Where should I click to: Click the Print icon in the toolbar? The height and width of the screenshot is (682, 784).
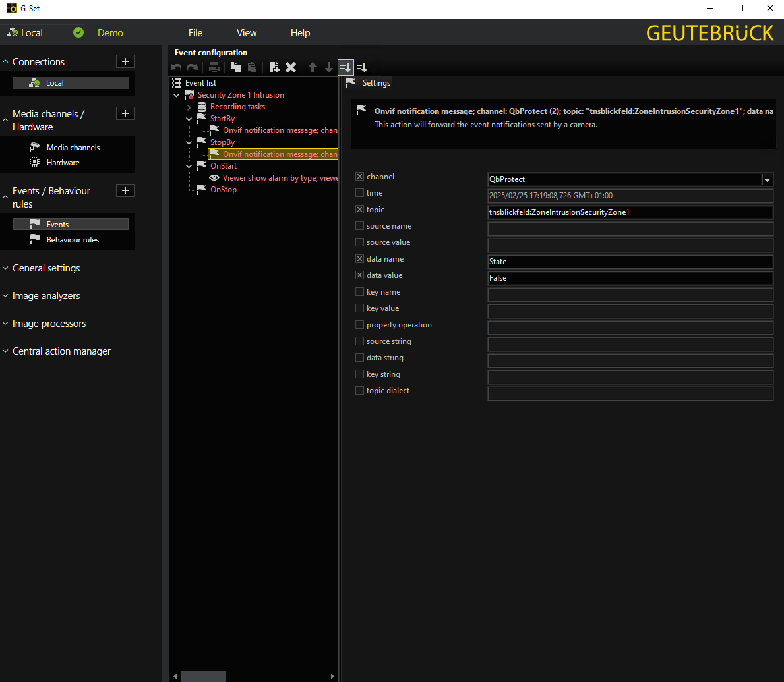214,67
